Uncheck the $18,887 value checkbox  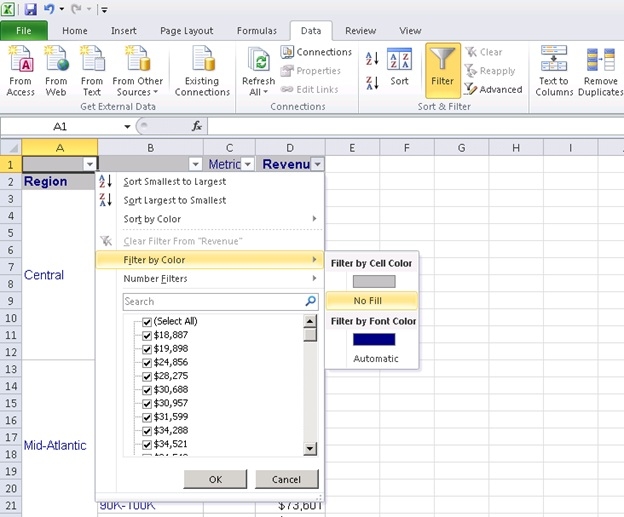tap(147, 335)
